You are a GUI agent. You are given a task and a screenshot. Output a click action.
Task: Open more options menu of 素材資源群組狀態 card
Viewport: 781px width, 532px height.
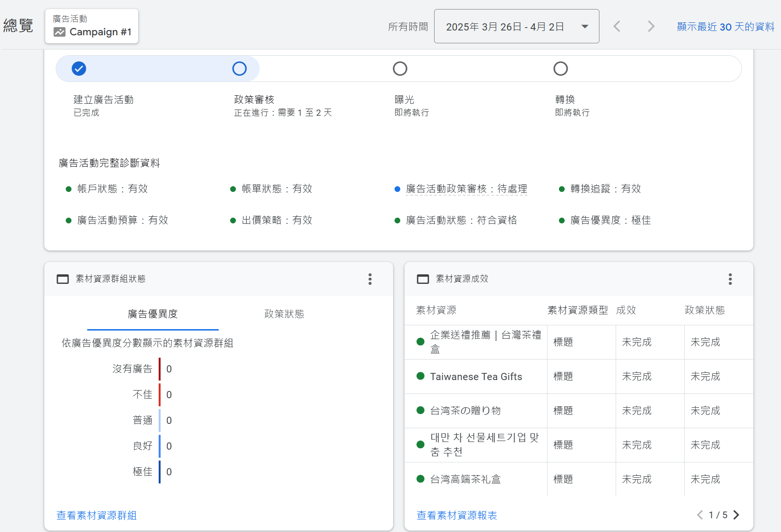coord(370,279)
